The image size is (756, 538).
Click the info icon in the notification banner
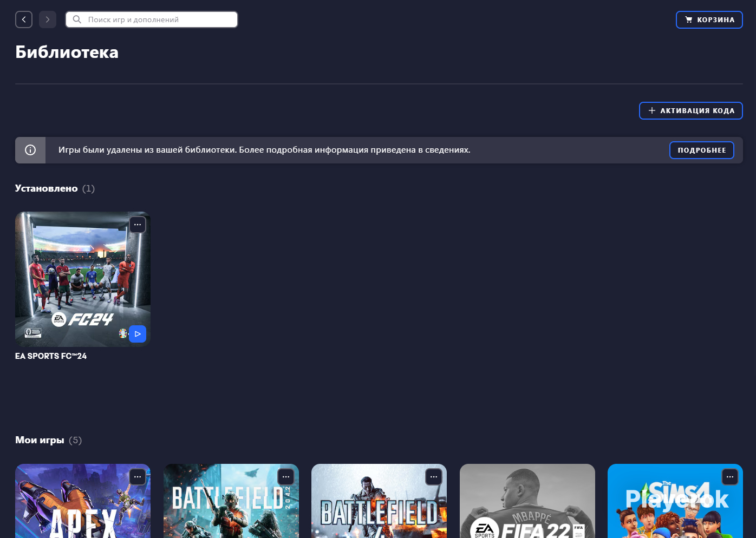click(x=30, y=150)
